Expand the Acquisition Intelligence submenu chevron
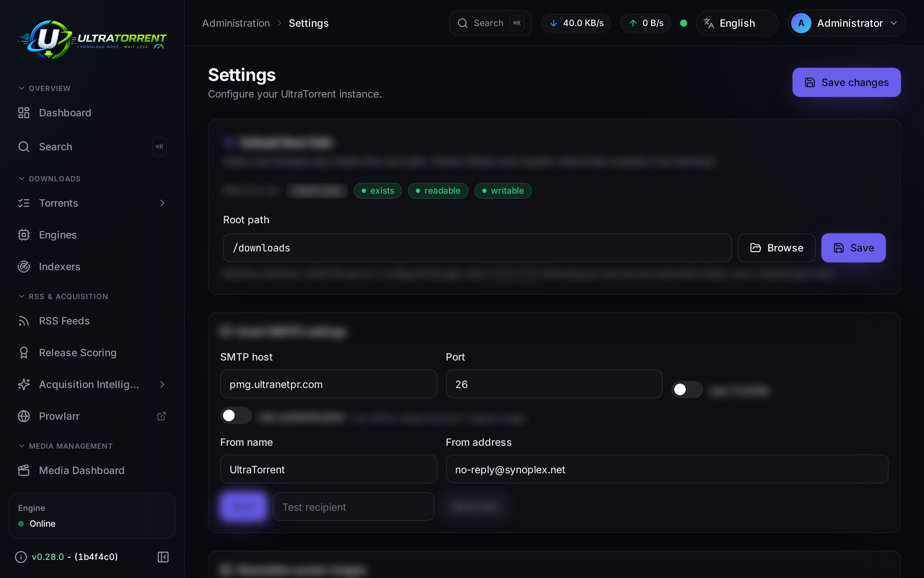Viewport: 924px width, 578px height. coord(162,384)
